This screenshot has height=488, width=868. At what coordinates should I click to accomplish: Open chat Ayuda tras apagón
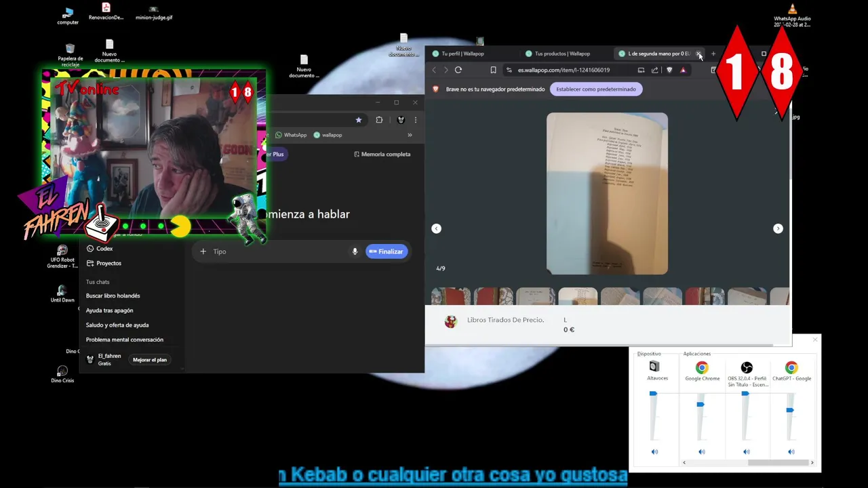pos(110,310)
